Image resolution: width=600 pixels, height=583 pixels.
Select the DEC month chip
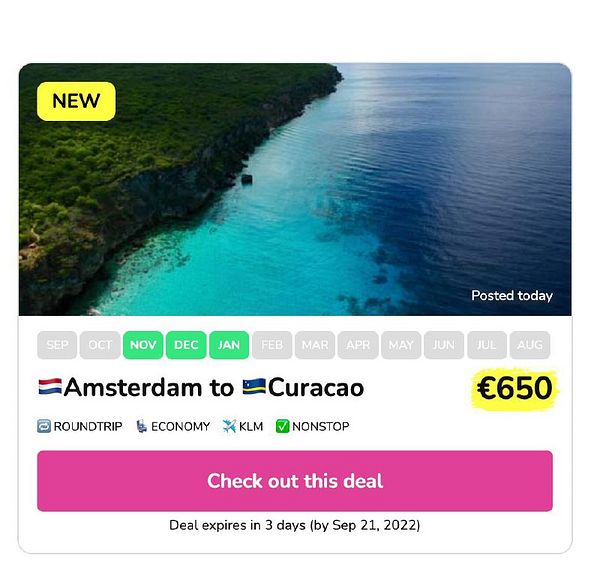point(186,345)
